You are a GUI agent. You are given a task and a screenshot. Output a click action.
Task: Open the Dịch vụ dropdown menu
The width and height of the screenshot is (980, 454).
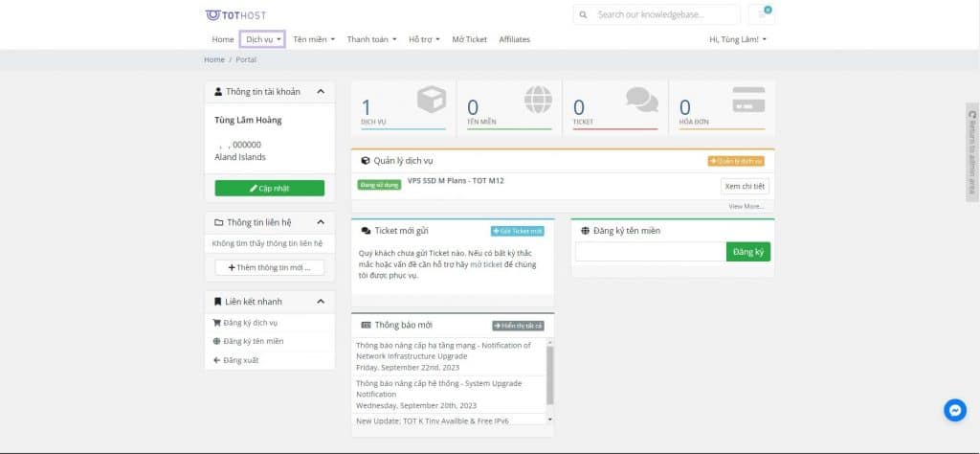coord(262,39)
